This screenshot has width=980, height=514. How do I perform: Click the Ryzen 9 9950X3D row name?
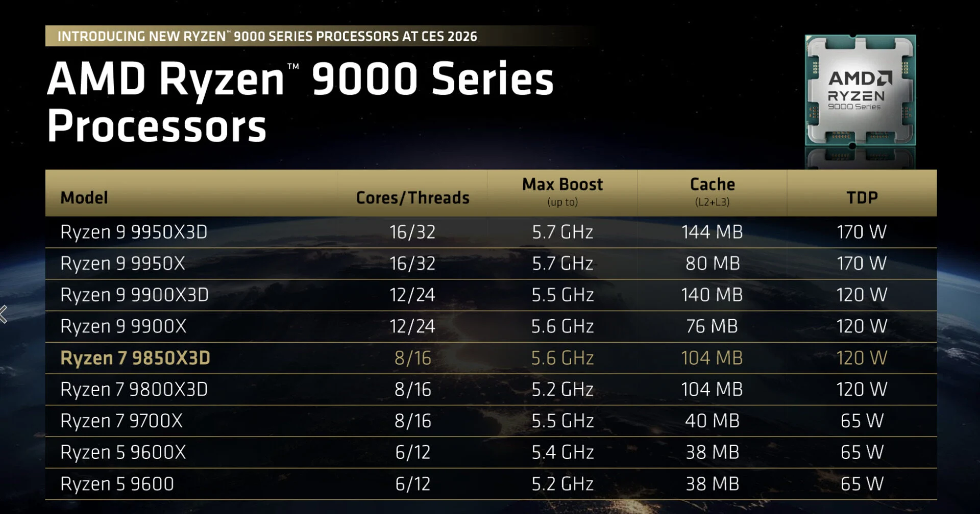point(134,232)
